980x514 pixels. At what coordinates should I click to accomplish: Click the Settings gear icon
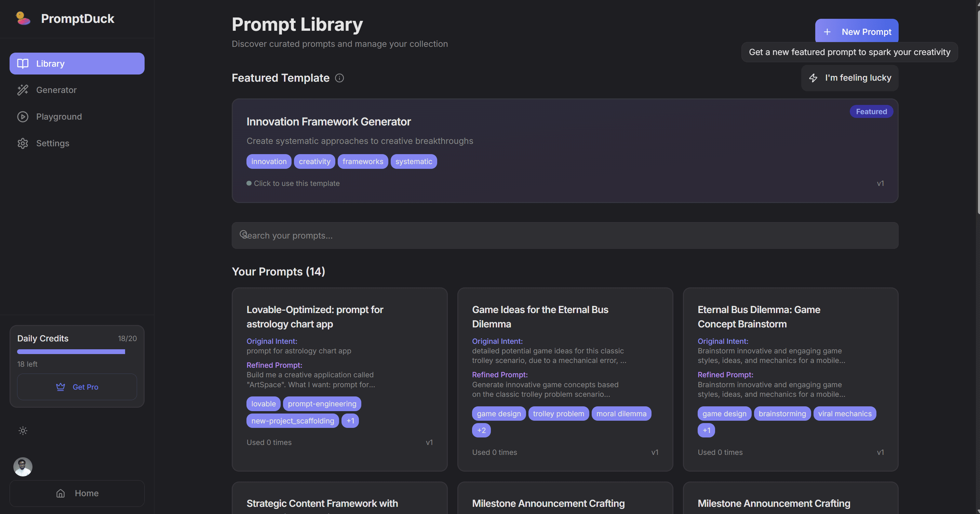(23, 144)
